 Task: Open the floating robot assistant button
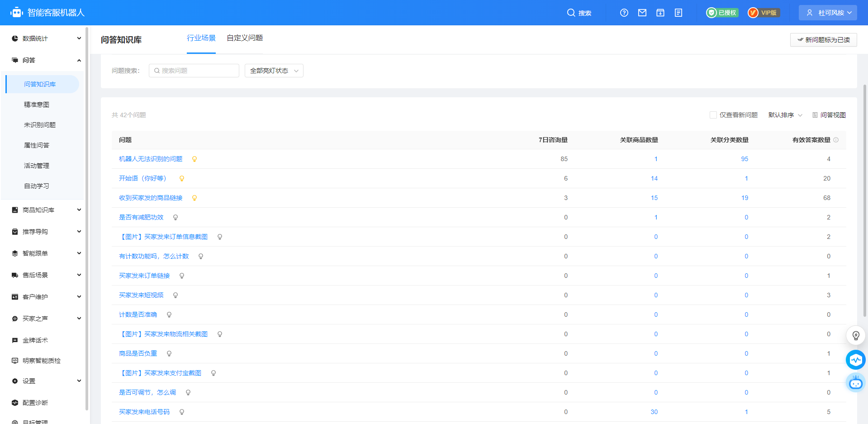click(856, 383)
